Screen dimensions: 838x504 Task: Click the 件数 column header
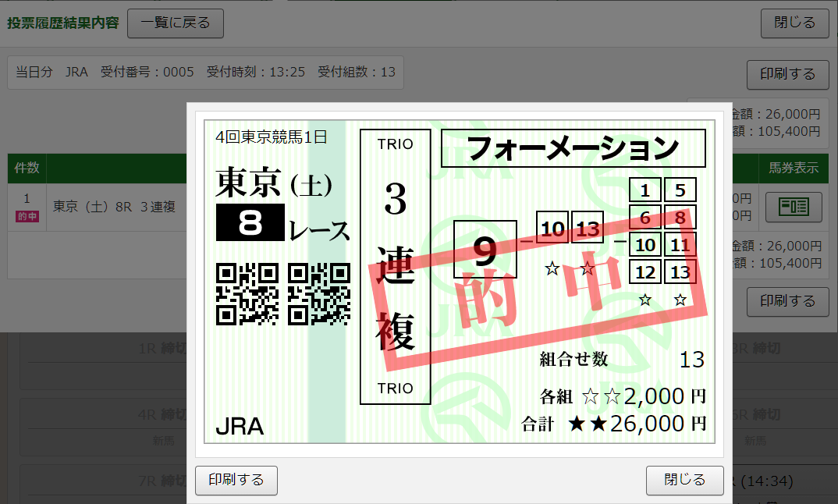(27, 168)
